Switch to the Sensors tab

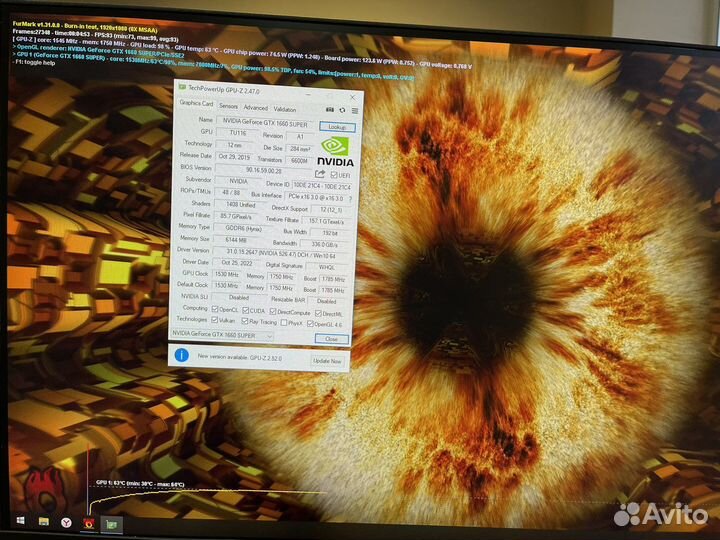[228, 106]
